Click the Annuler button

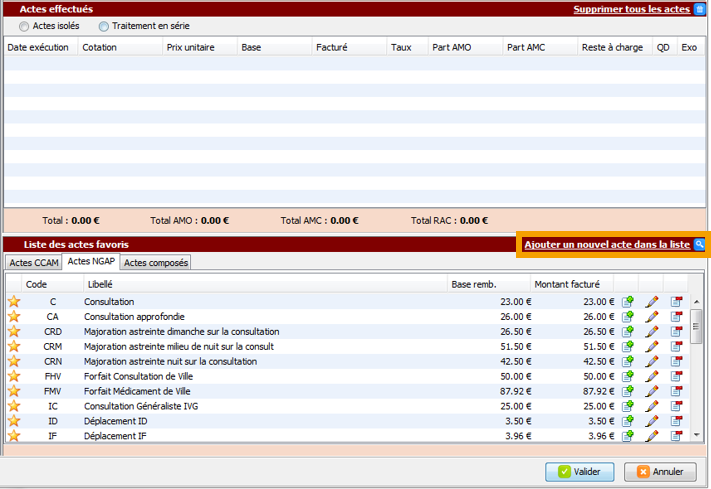coord(660,472)
